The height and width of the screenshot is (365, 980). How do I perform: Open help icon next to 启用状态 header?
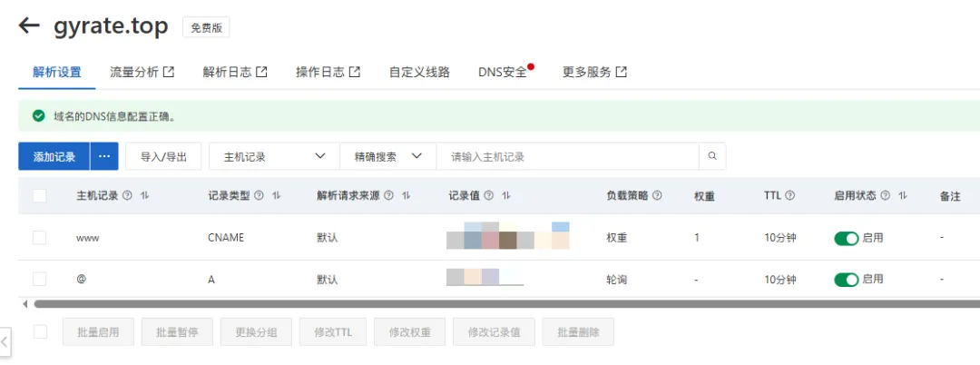click(x=885, y=195)
